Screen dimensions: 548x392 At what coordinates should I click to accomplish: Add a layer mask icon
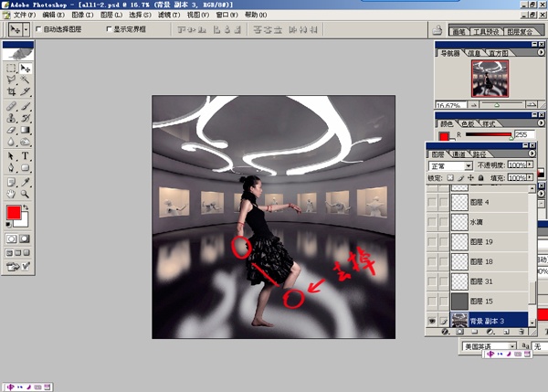[460, 332]
